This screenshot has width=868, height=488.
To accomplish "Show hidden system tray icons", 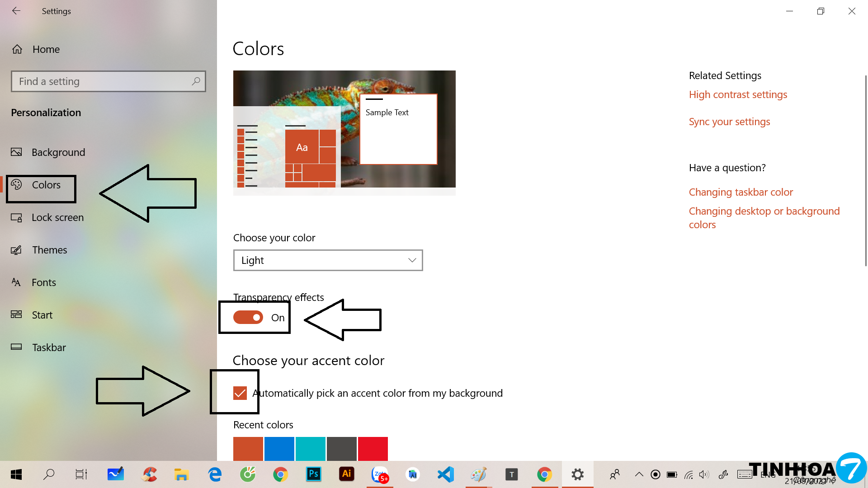I will coord(639,474).
